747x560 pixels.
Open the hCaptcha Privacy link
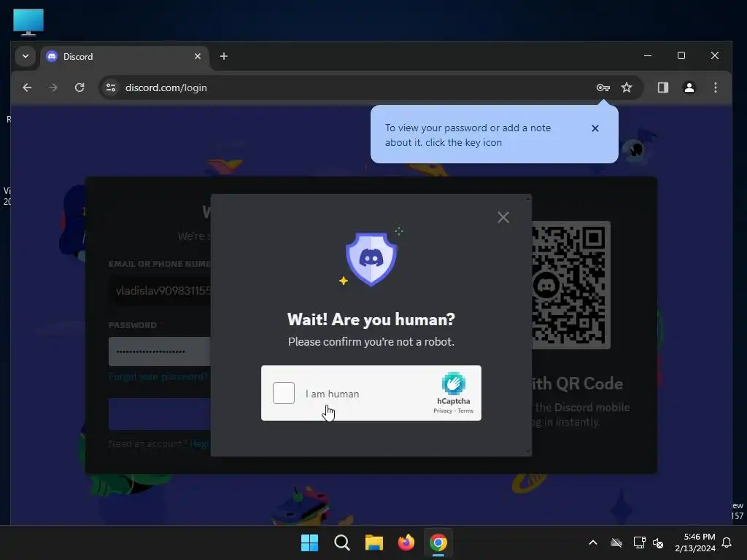443,411
